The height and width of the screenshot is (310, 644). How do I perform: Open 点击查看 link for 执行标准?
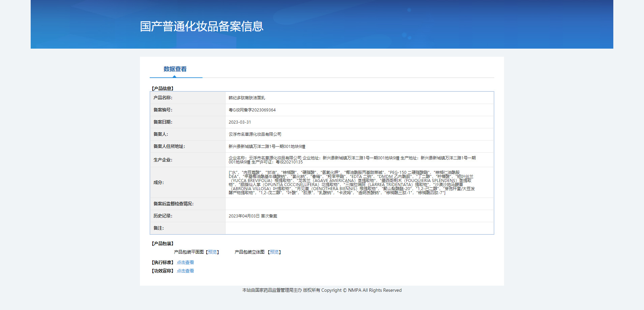point(185,262)
